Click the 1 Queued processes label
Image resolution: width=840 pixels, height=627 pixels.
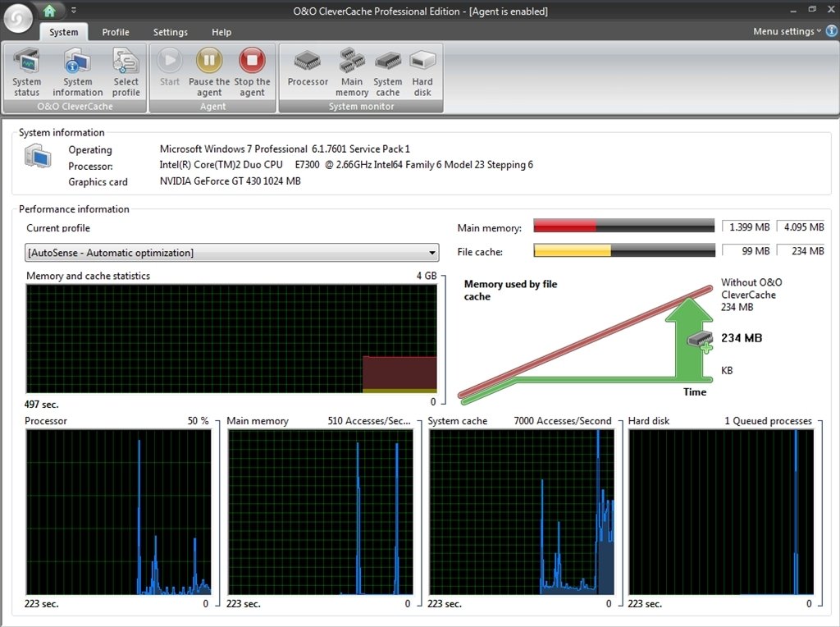[768, 421]
